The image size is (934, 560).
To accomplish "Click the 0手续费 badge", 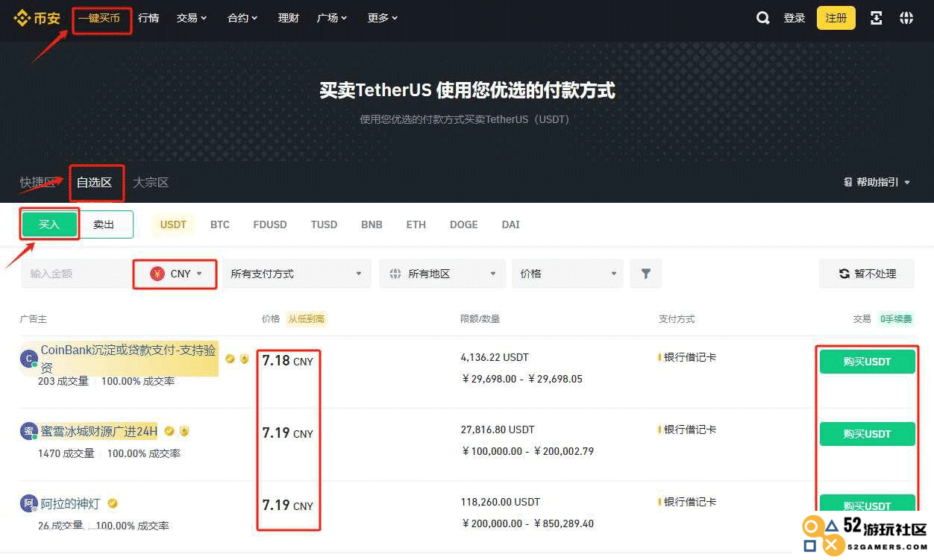I will point(896,318).
